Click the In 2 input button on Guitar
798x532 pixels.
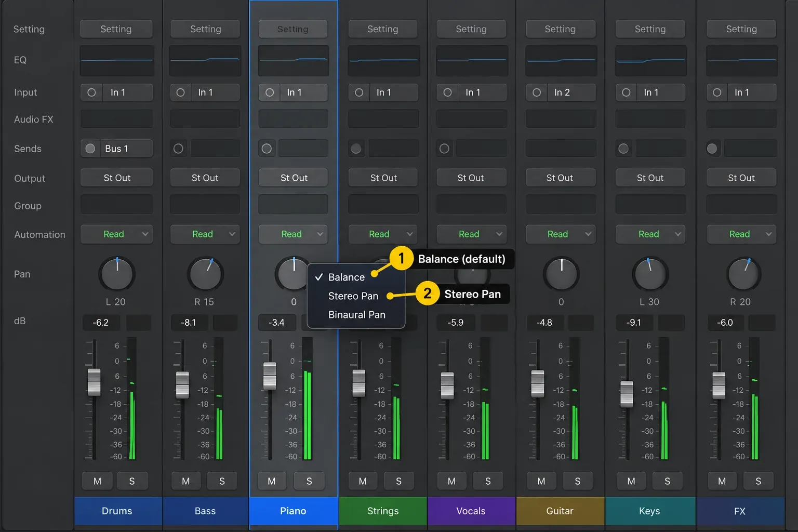click(x=571, y=92)
